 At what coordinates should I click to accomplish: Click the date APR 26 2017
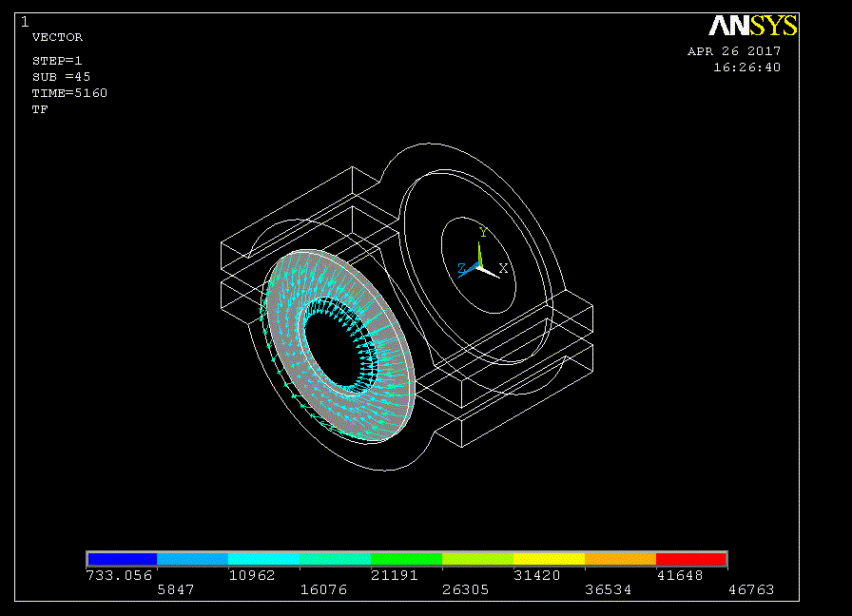pyautogui.click(x=734, y=51)
